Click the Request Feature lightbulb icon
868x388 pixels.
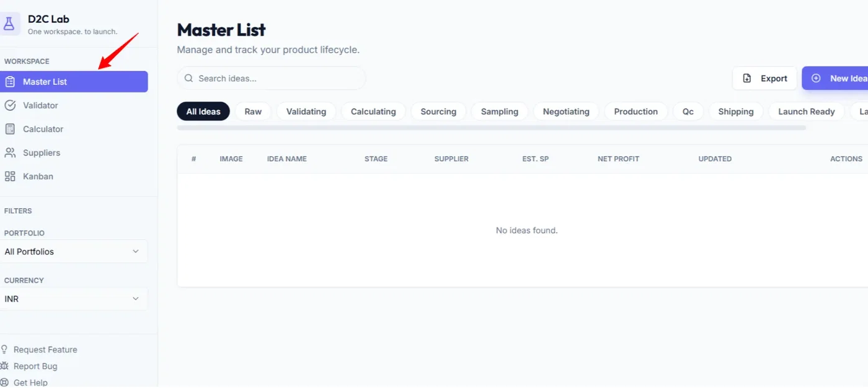5,350
